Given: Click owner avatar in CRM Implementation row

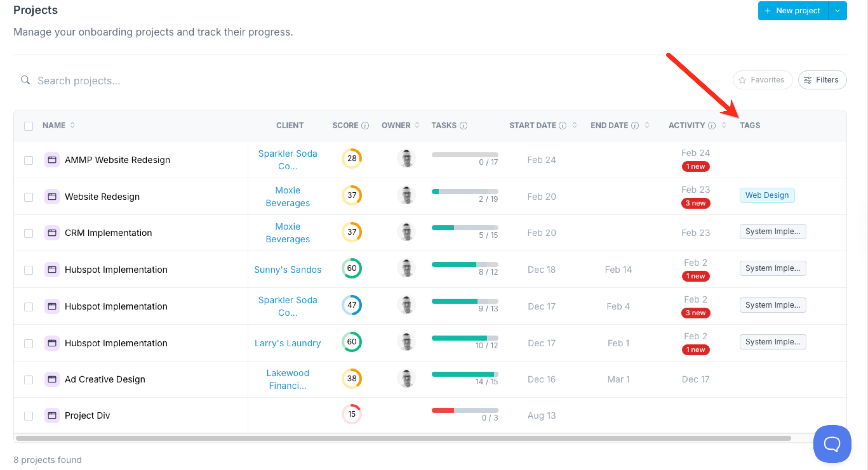Looking at the screenshot, I should [x=406, y=232].
